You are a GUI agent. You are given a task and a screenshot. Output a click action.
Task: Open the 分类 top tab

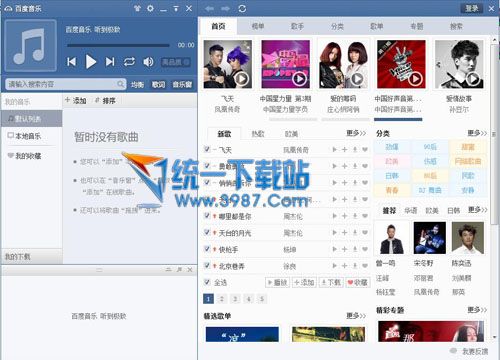(337, 26)
